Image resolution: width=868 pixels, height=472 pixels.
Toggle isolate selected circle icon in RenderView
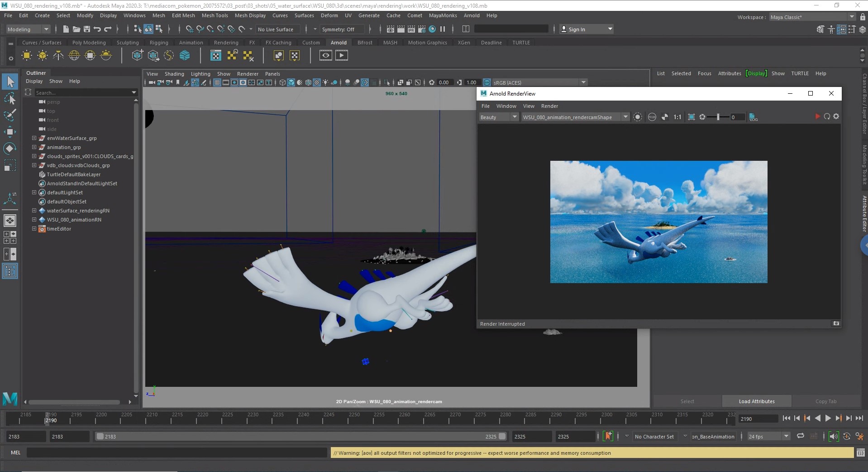pos(638,117)
